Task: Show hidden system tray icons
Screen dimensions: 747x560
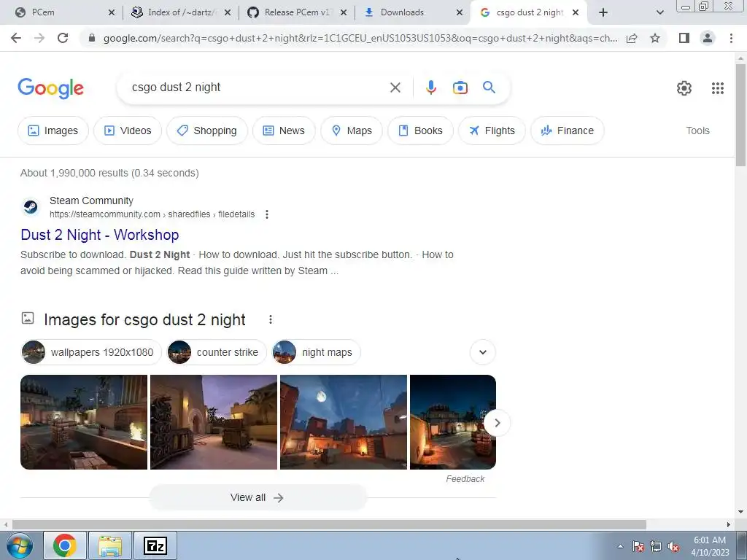Action: tap(620, 546)
